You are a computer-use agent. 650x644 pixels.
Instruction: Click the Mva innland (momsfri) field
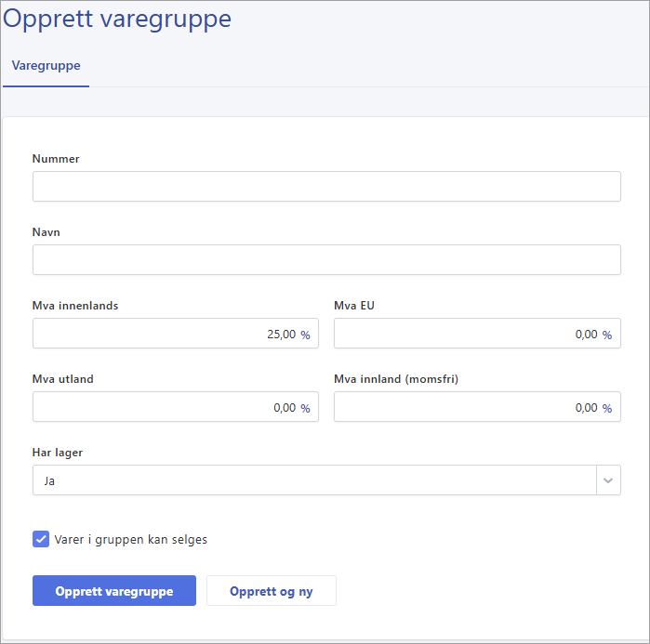pyautogui.click(x=477, y=406)
